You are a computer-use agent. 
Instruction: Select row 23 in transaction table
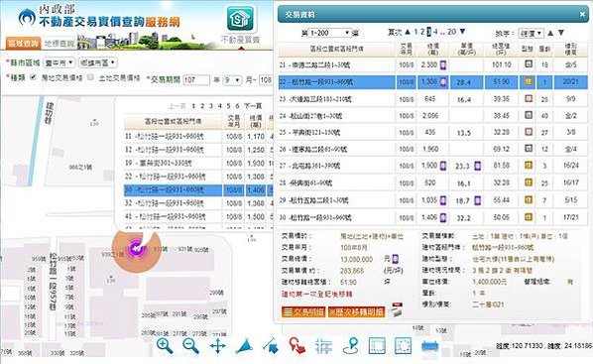click(x=432, y=99)
